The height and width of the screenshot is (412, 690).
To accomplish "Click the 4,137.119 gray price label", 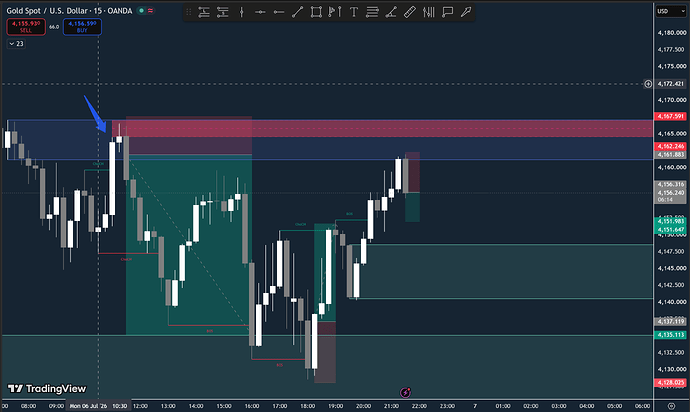I will (x=671, y=322).
